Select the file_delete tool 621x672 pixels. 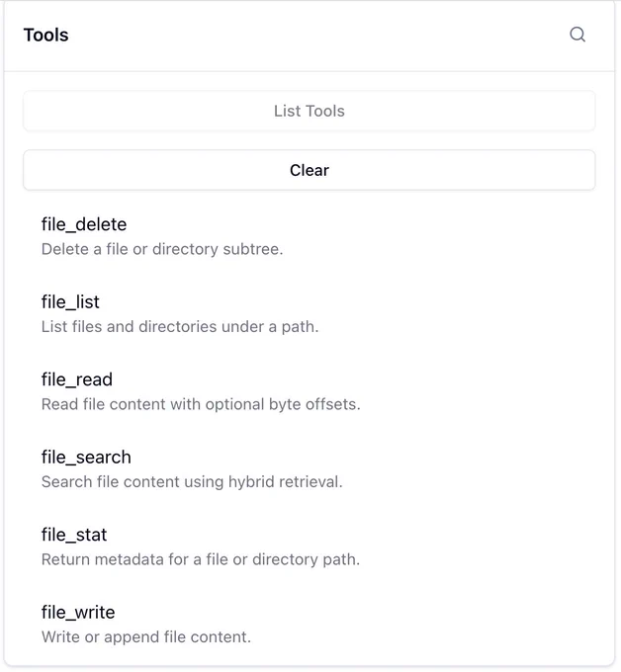[310, 236]
